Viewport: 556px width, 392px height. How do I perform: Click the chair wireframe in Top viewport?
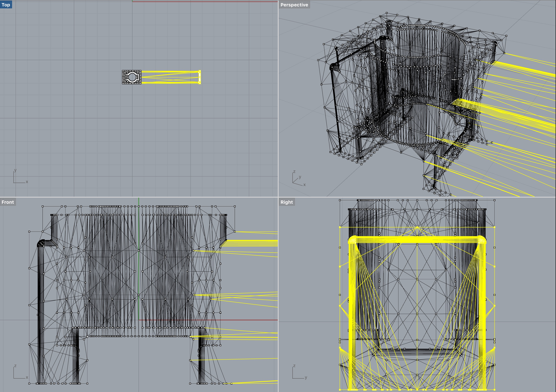tap(132, 77)
